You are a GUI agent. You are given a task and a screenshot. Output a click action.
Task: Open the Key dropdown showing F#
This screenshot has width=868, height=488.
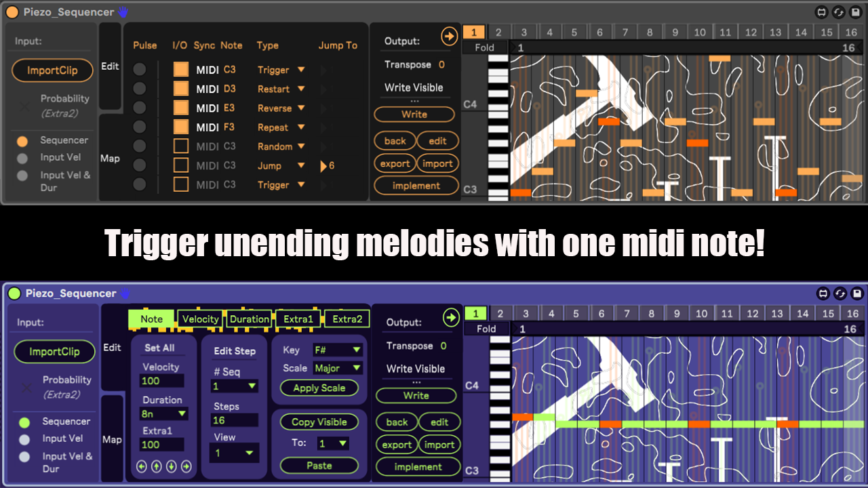point(338,350)
